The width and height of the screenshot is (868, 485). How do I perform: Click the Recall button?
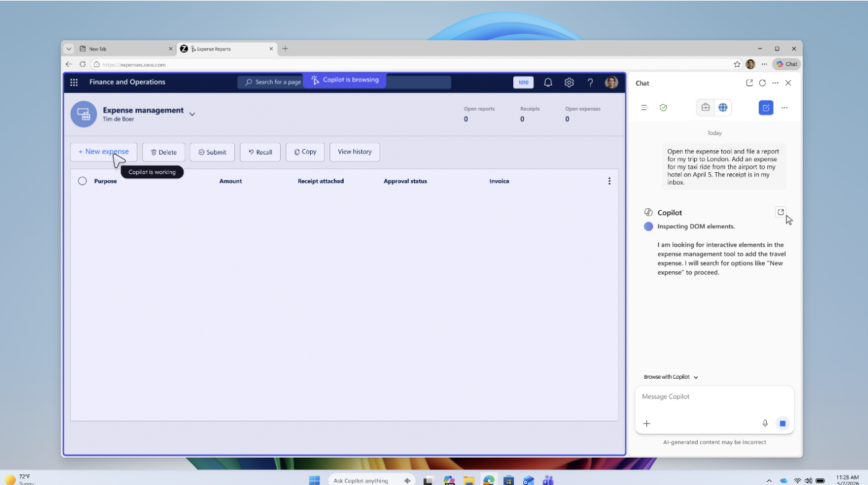pyautogui.click(x=260, y=152)
